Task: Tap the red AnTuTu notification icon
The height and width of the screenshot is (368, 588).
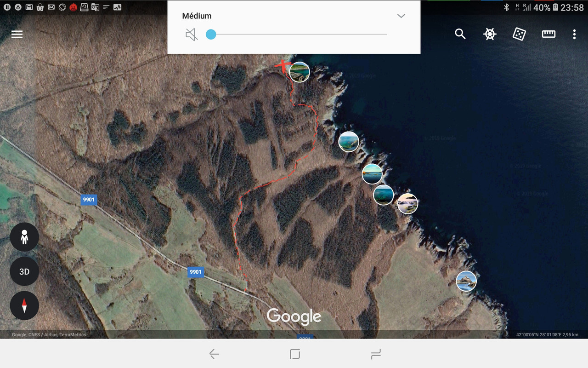Action: (73, 7)
